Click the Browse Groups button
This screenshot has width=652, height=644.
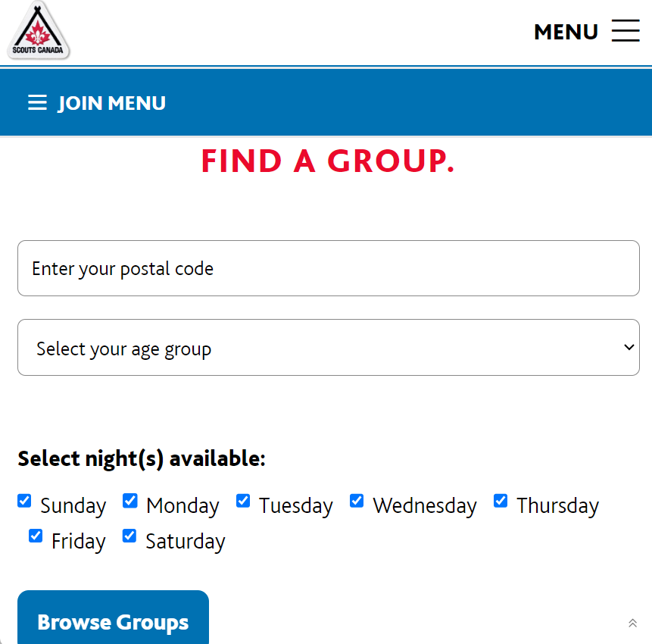113,621
